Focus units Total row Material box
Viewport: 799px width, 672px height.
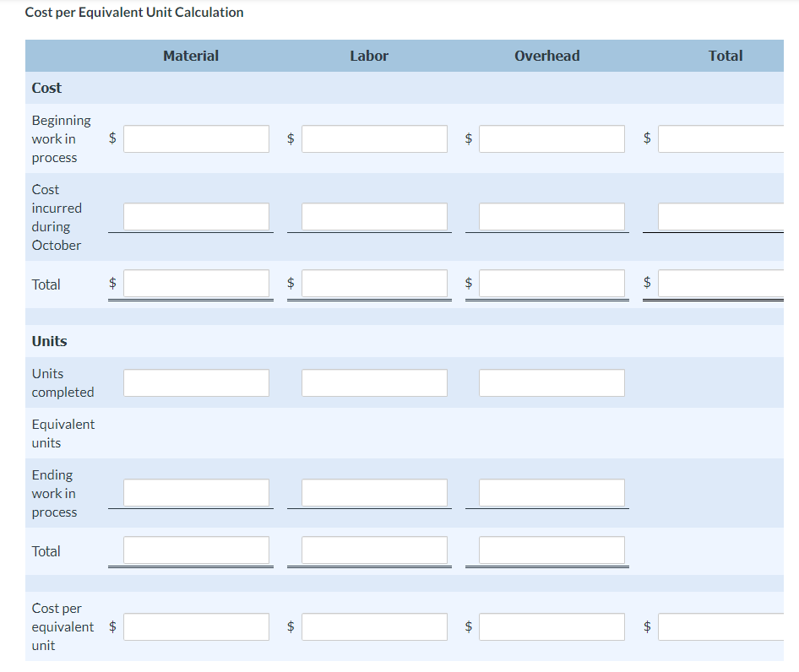[x=196, y=550]
